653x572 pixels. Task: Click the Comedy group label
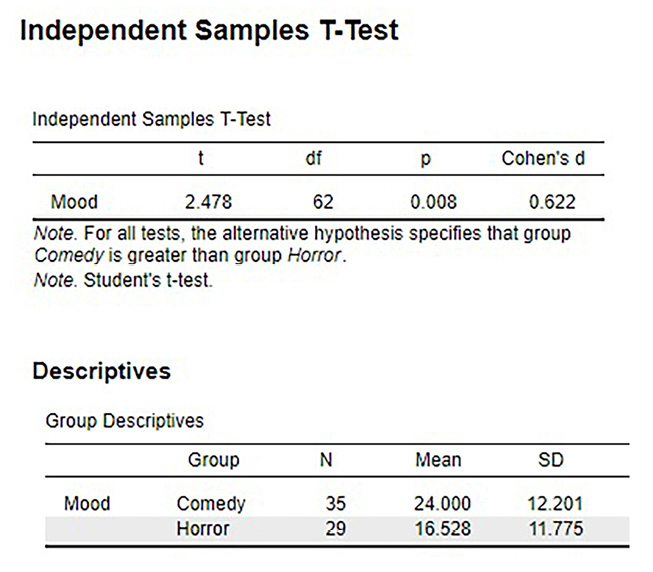pyautogui.click(x=210, y=504)
